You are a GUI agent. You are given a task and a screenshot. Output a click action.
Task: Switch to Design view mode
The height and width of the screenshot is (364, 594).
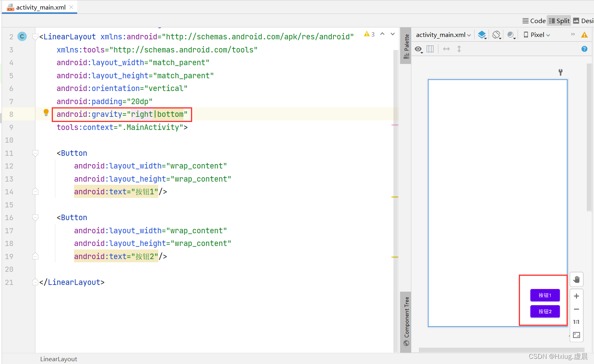(583, 21)
